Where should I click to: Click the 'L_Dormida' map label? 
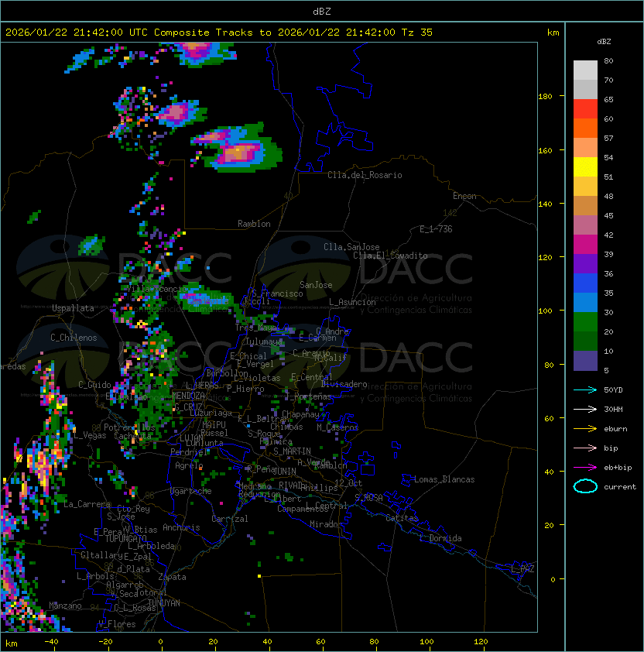440,538
